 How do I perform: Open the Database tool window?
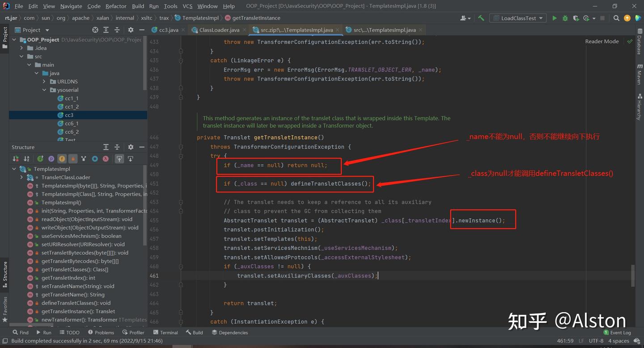pyautogui.click(x=639, y=41)
